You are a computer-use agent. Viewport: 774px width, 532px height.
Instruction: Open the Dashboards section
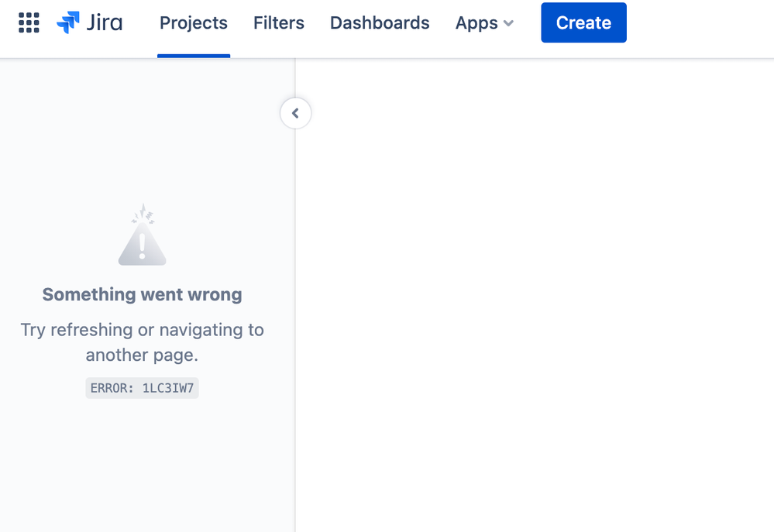pyautogui.click(x=379, y=23)
